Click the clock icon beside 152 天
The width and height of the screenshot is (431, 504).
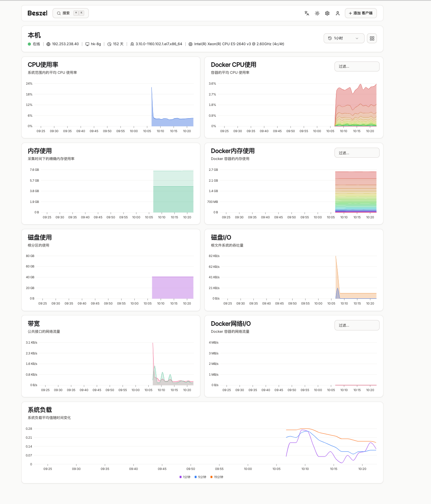click(109, 44)
